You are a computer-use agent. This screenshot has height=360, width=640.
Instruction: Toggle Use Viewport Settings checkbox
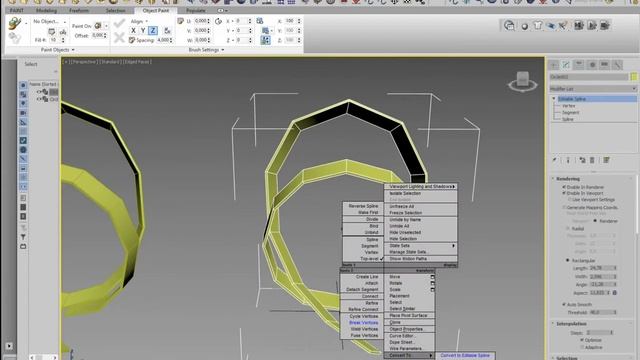[570, 200]
